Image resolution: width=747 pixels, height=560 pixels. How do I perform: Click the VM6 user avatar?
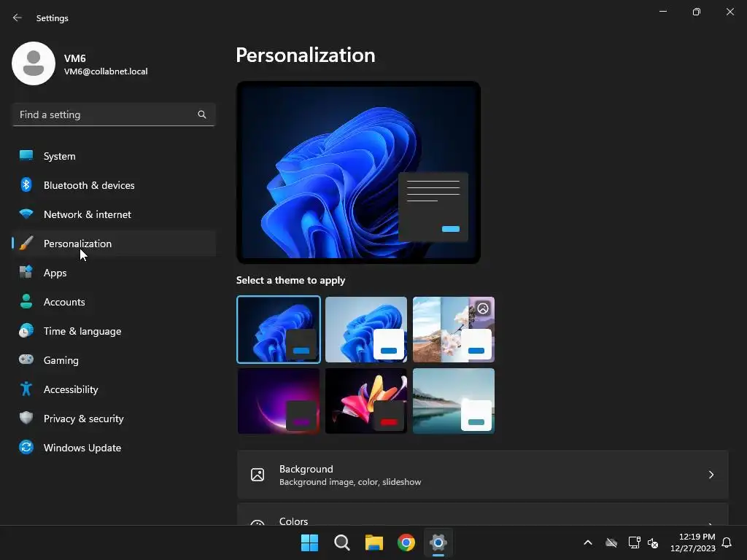click(34, 63)
